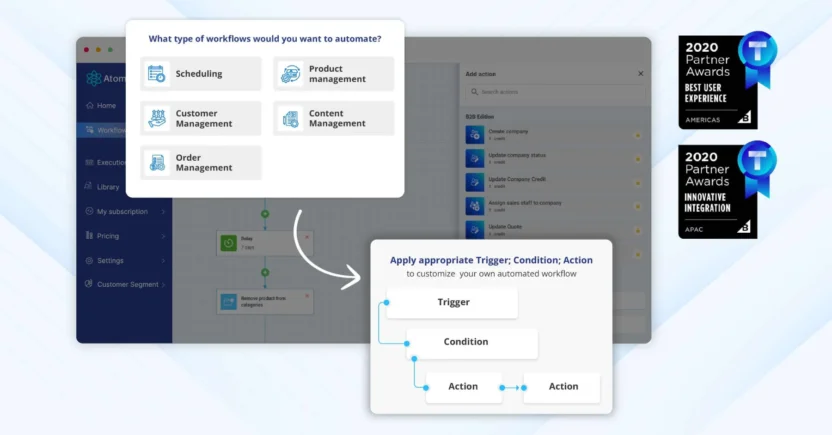The height and width of the screenshot is (435, 832).
Task: Click the Create company action icon
Action: 475,135
